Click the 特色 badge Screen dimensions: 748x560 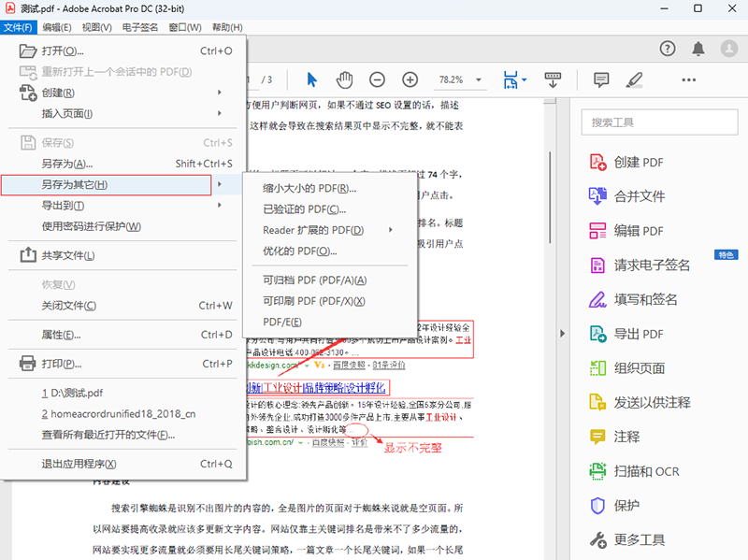coord(726,255)
